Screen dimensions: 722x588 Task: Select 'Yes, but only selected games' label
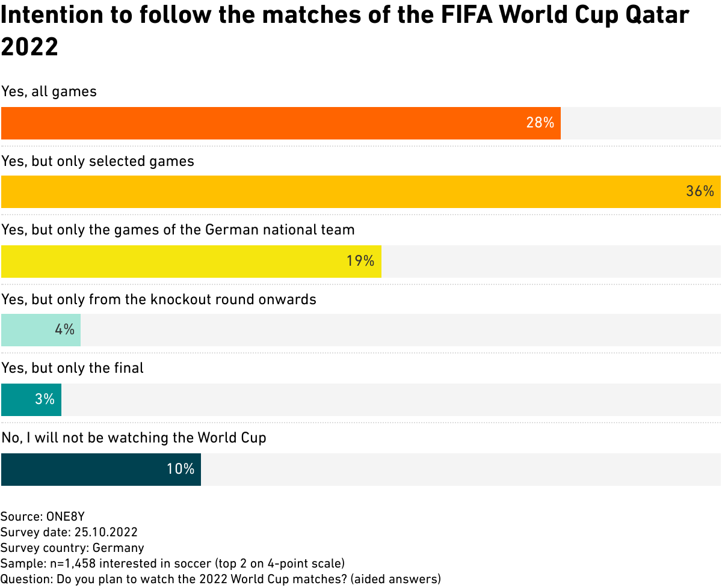[x=98, y=161]
